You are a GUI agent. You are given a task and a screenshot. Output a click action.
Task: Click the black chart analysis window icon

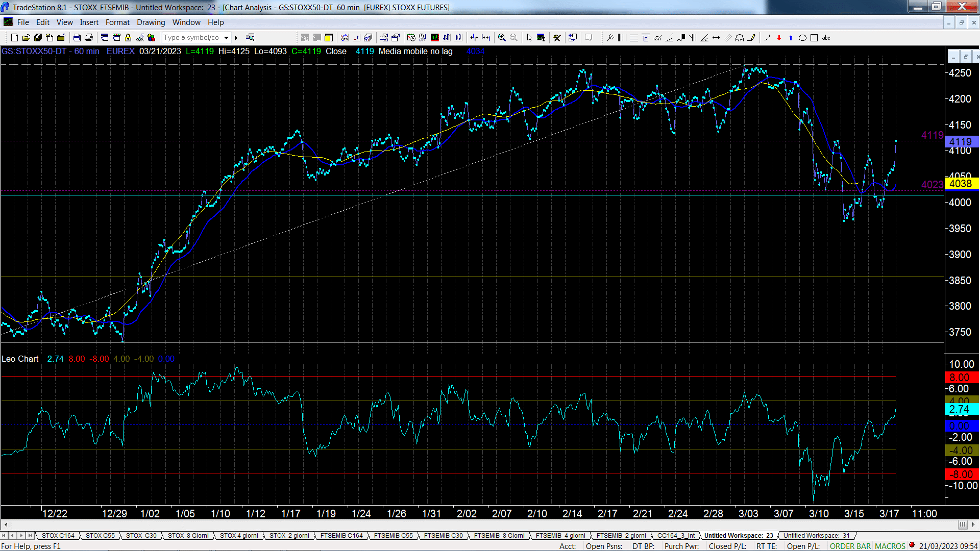pyautogui.click(x=434, y=38)
